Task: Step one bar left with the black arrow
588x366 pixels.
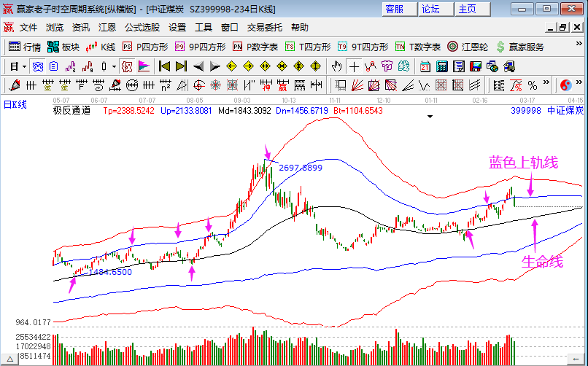Action: (x=198, y=66)
